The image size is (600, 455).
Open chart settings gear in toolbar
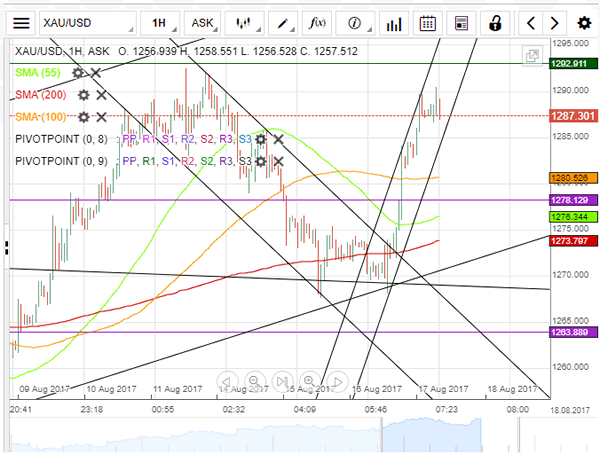point(584,23)
